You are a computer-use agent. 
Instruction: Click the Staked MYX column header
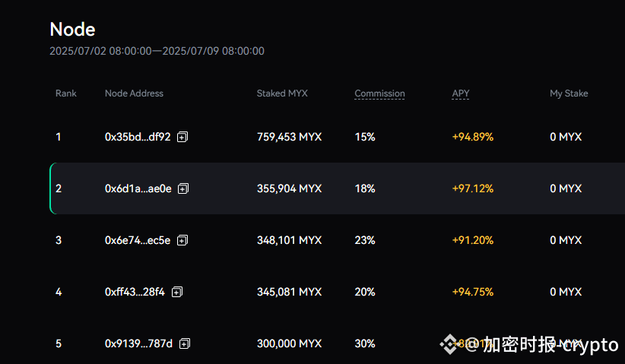tap(282, 93)
